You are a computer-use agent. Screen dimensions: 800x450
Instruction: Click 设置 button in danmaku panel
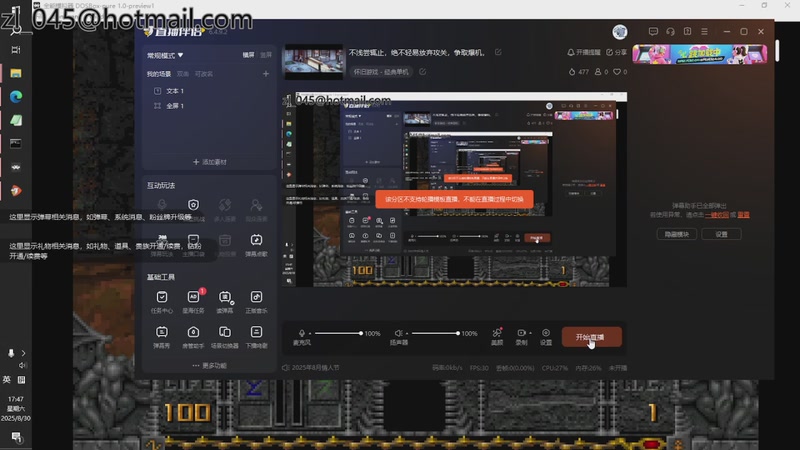[721, 234]
